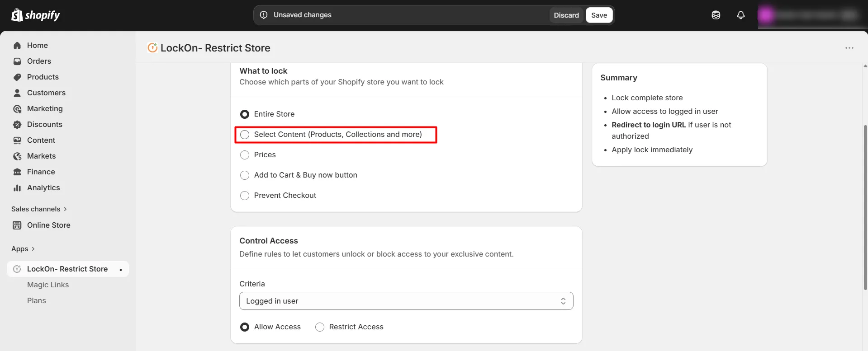The width and height of the screenshot is (868, 351).
Task: Click the Products tag icon
Action: 17,77
